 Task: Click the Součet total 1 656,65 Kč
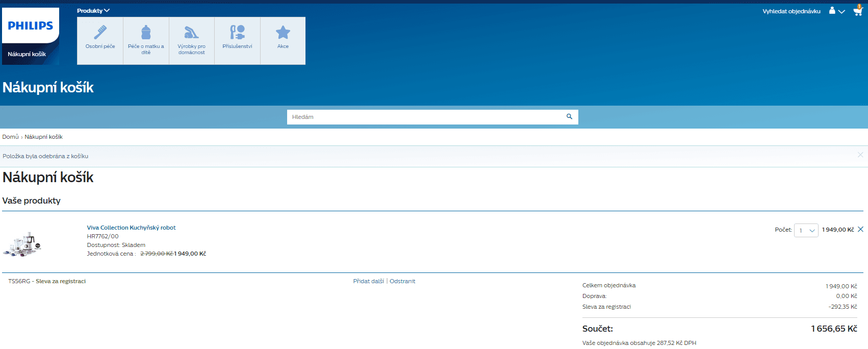[x=834, y=329]
